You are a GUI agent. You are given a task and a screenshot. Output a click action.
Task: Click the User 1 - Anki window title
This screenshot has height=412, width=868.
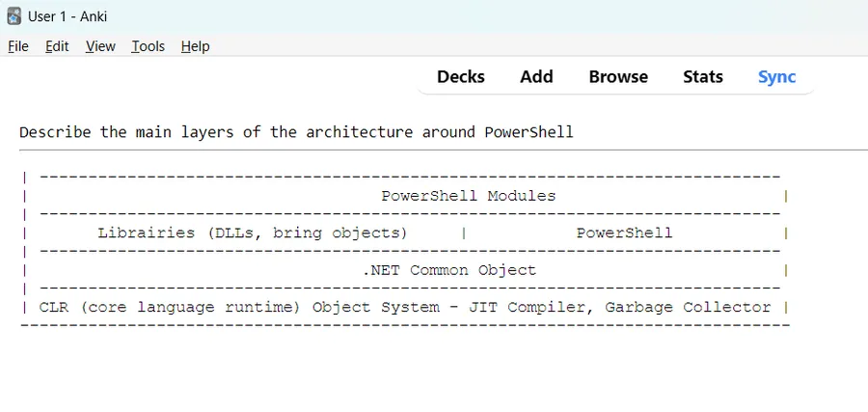(x=68, y=16)
